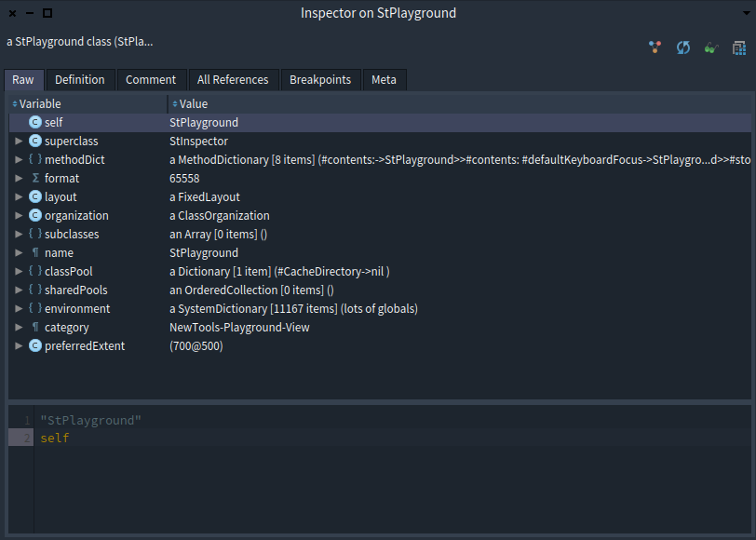This screenshot has height=540, width=756.
Task: Select the preferredExtent variable name
Action: 85,345
